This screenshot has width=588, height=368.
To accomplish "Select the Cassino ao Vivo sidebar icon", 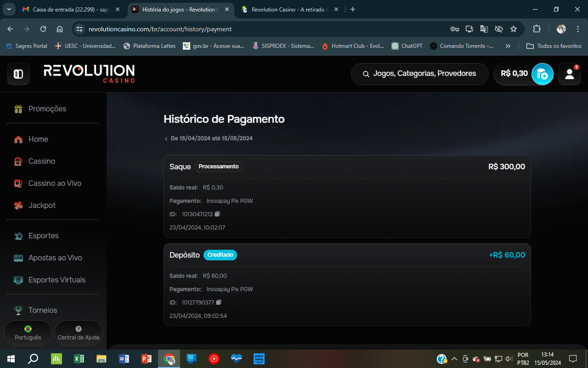I will (x=17, y=183).
